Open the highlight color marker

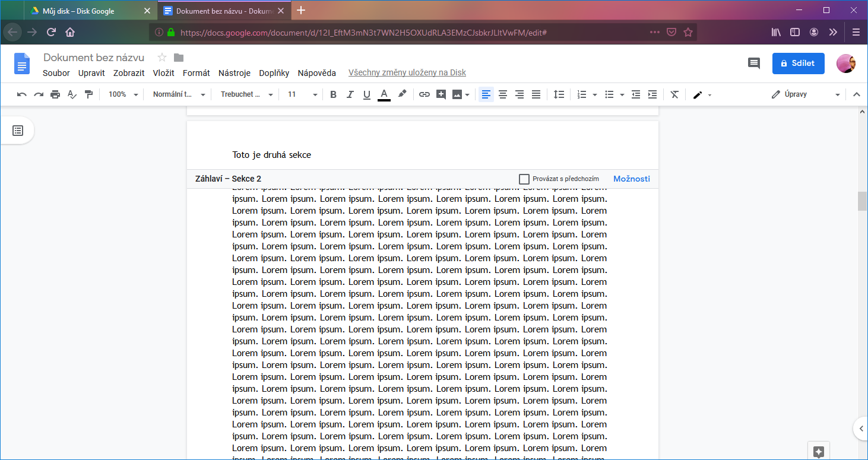[x=402, y=94]
